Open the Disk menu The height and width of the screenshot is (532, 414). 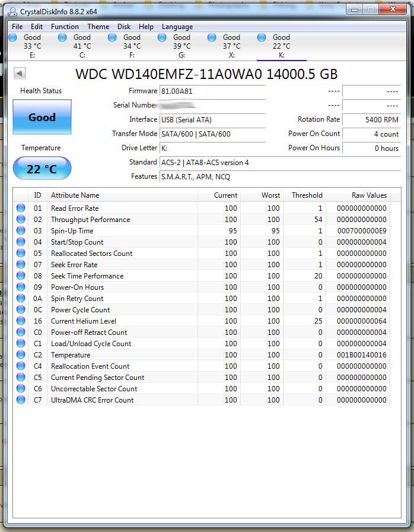click(124, 27)
